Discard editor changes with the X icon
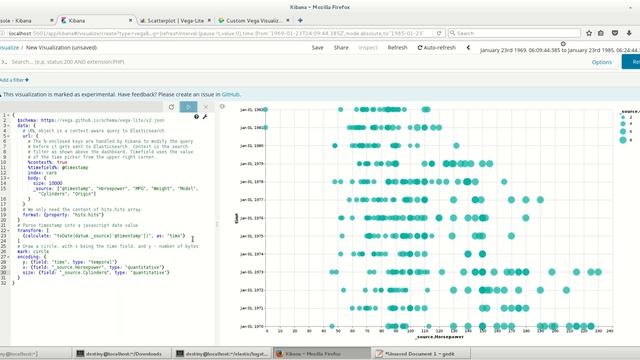 tap(206, 107)
